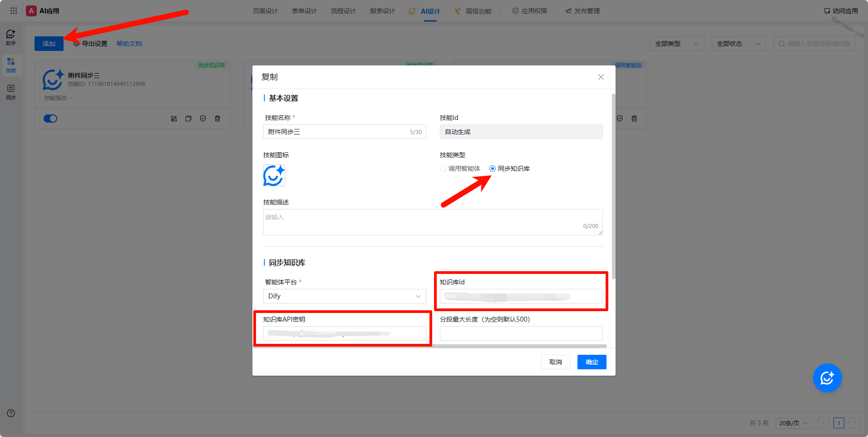
Task: Click the 技能描述 text area
Action: [433, 222]
